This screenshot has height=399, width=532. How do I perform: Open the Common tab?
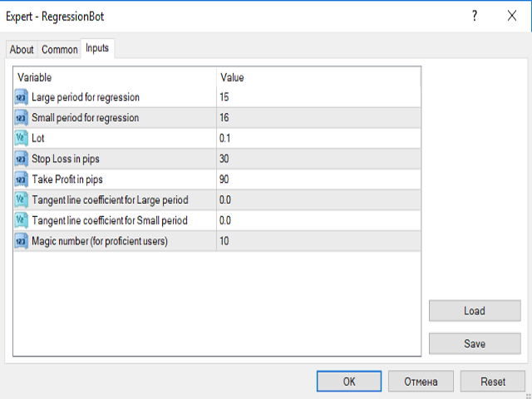[x=59, y=50]
